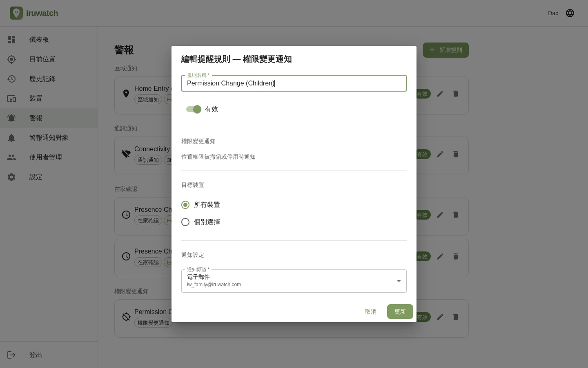The image size is (588, 368).
Task: Click the history clock icon
Action: (x=11, y=79)
